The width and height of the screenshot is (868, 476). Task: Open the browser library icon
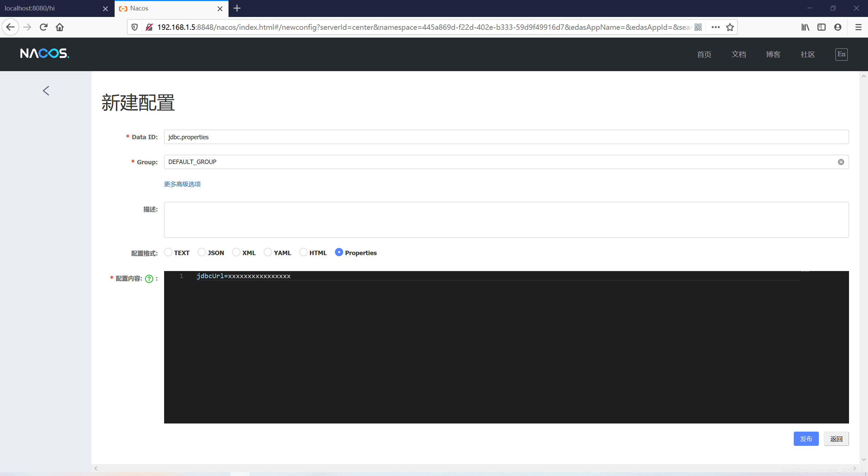[805, 27]
